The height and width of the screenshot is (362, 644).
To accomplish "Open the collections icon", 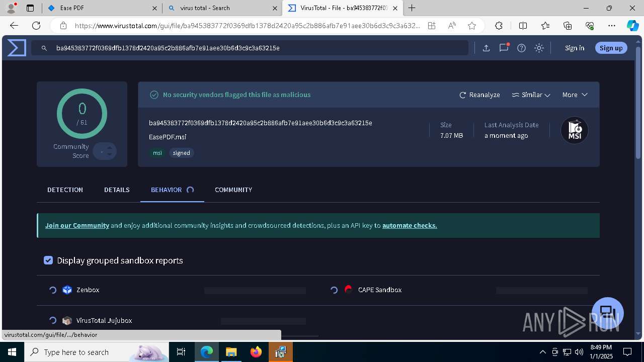I will [x=568, y=26].
